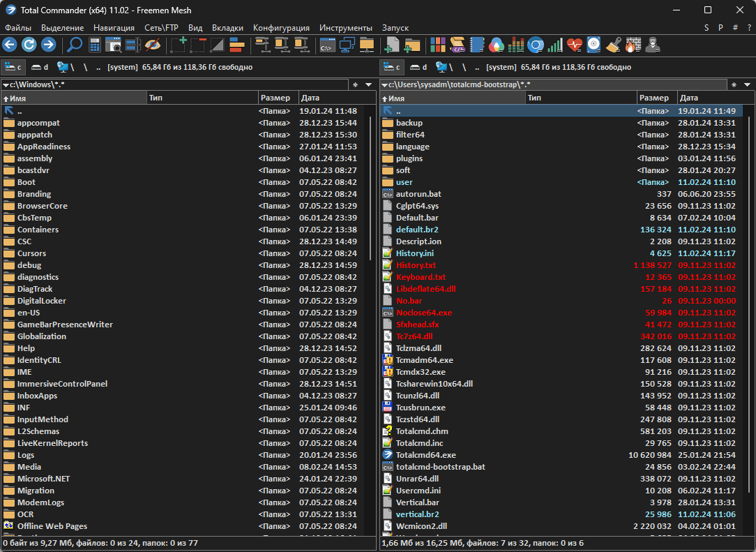Click the firewall brick wall icon
This screenshot has height=552, width=756.
click(632, 45)
